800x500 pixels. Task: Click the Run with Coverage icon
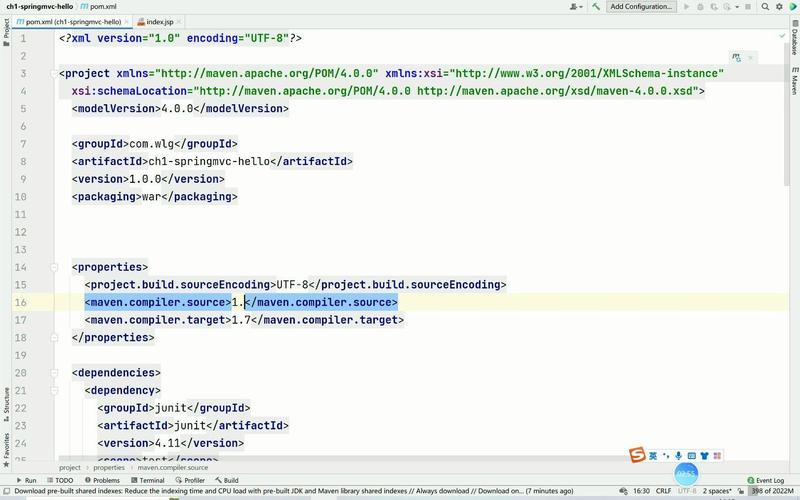[713, 7]
